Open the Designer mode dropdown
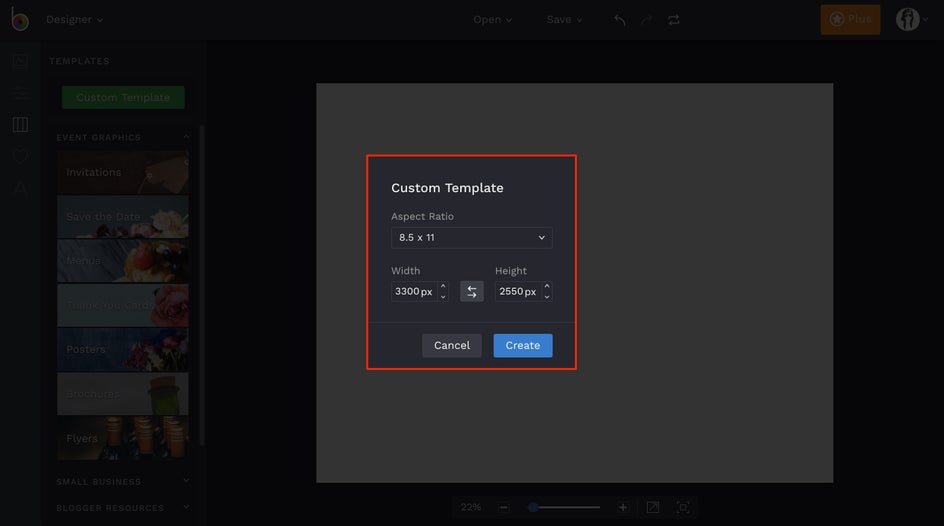This screenshot has width=944, height=526. pyautogui.click(x=75, y=19)
